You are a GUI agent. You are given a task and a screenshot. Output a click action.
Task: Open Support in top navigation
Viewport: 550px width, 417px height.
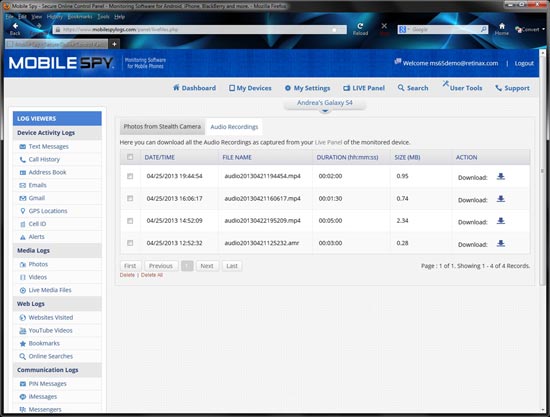512,88
